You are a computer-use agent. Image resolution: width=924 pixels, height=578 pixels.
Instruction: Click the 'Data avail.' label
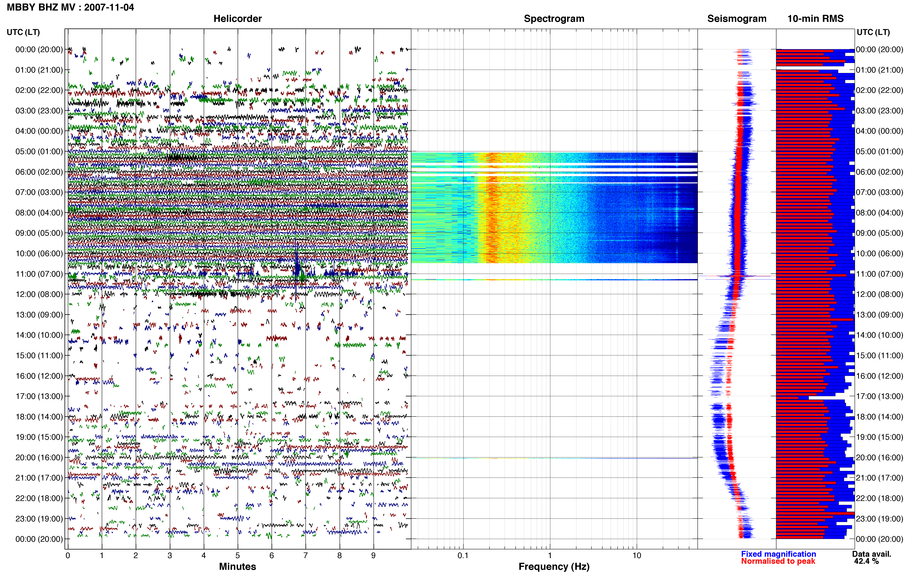872,554
